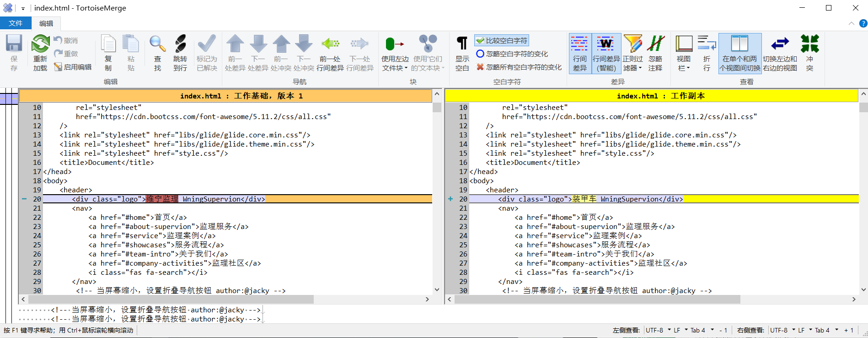Click the left pane scroll left arrow
The height and width of the screenshot is (338, 868).
point(23,299)
